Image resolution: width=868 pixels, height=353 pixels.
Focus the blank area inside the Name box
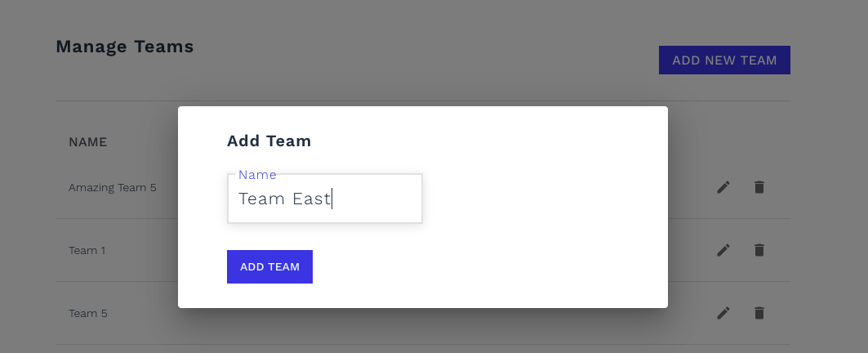tap(376, 199)
